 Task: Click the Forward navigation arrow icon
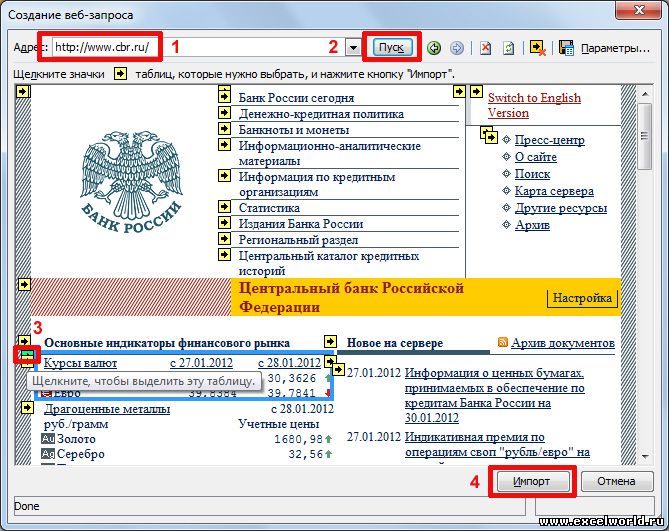tap(457, 48)
